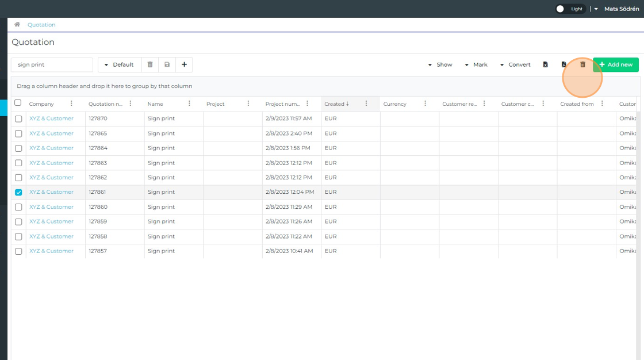This screenshot has width=644, height=360.
Task: Export quotations to Excel file
Action: point(545,65)
